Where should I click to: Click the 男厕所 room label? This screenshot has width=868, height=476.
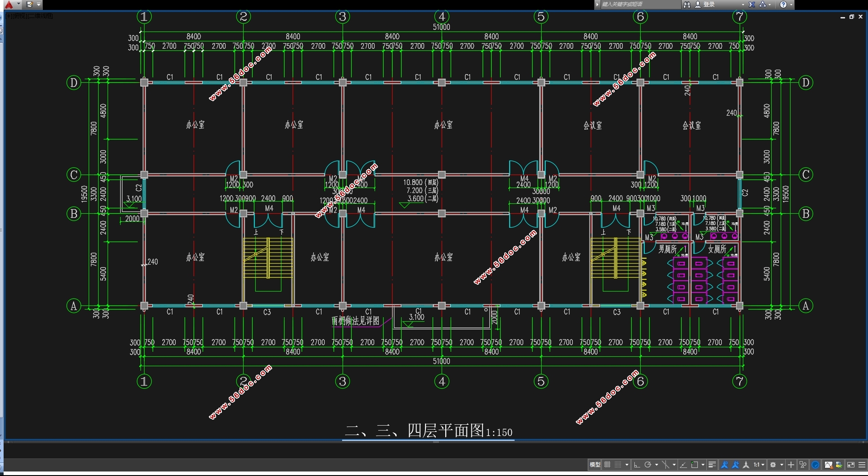pos(668,249)
